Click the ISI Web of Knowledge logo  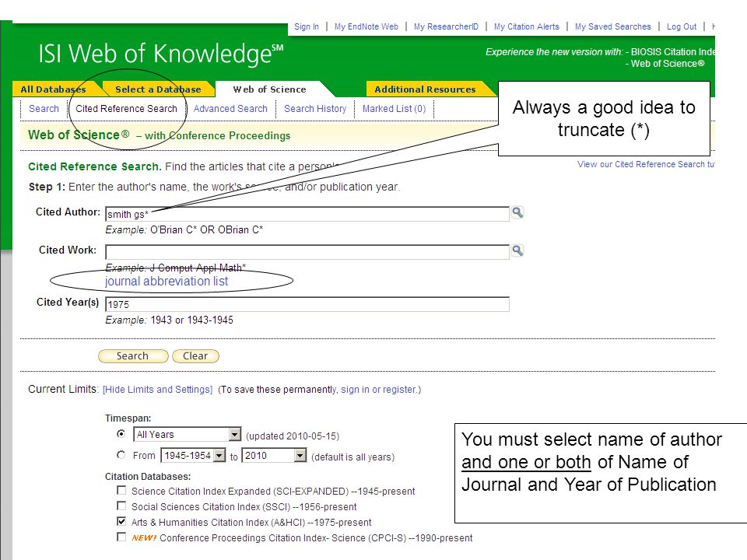[161, 54]
